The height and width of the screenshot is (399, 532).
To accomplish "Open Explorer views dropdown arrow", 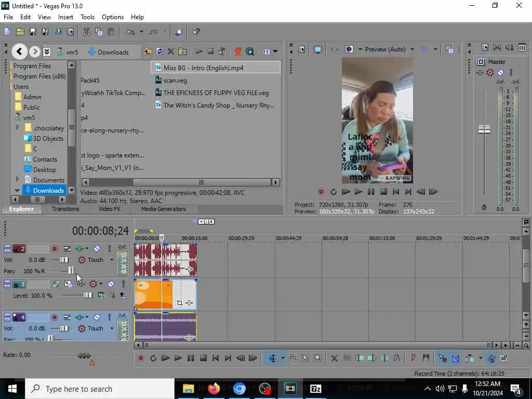I will coord(275,51).
